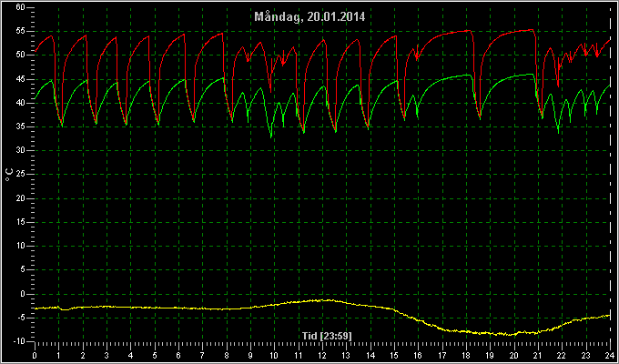Click the 0 value on temperature axis
The image size is (619, 364).
tap(23, 294)
